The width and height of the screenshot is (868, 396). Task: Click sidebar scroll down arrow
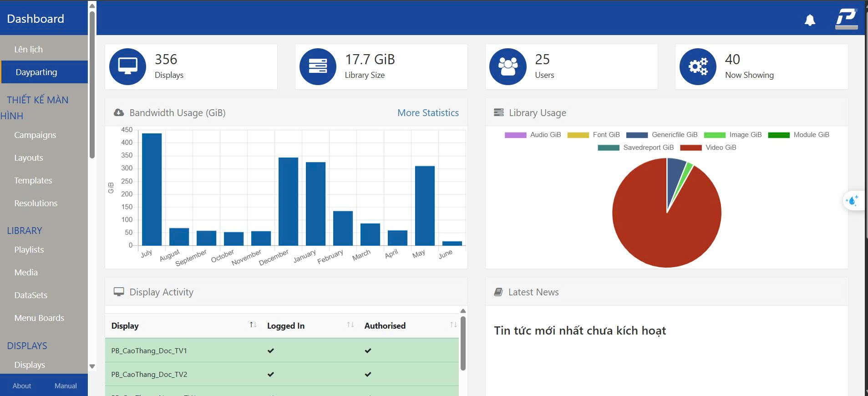tap(92, 366)
